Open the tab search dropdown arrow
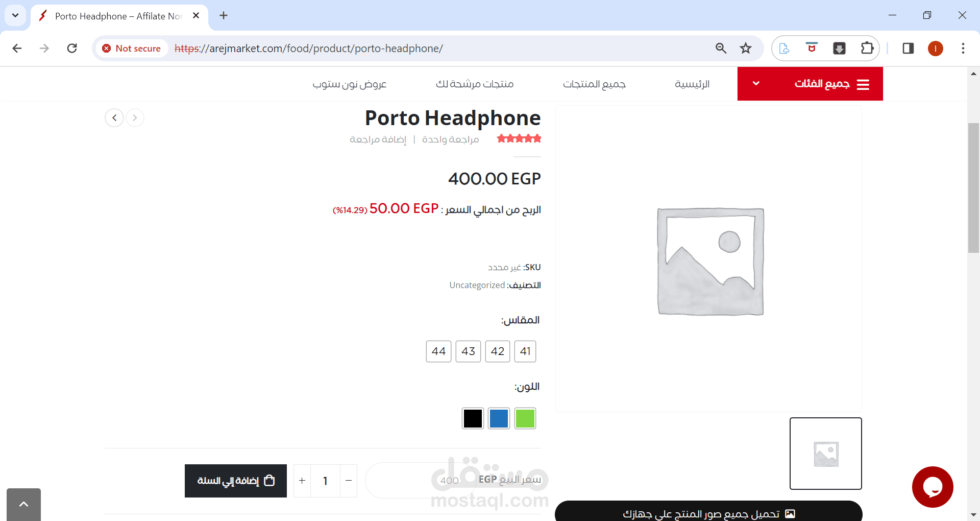 pyautogui.click(x=15, y=15)
